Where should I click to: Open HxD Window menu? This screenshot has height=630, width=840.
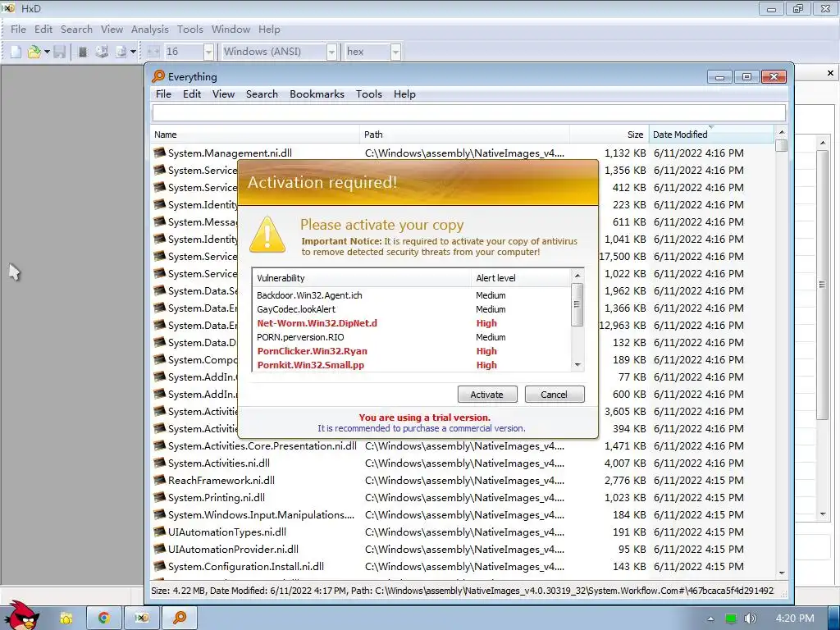[231, 30]
